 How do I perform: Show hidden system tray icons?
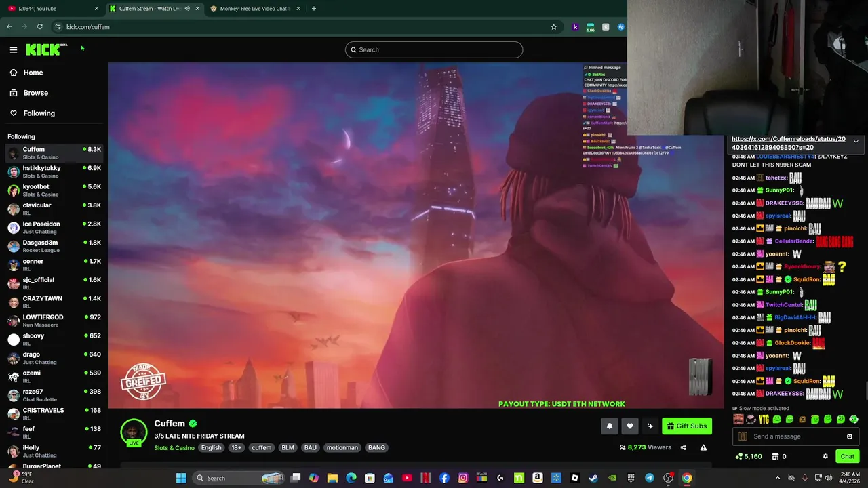[x=778, y=478]
